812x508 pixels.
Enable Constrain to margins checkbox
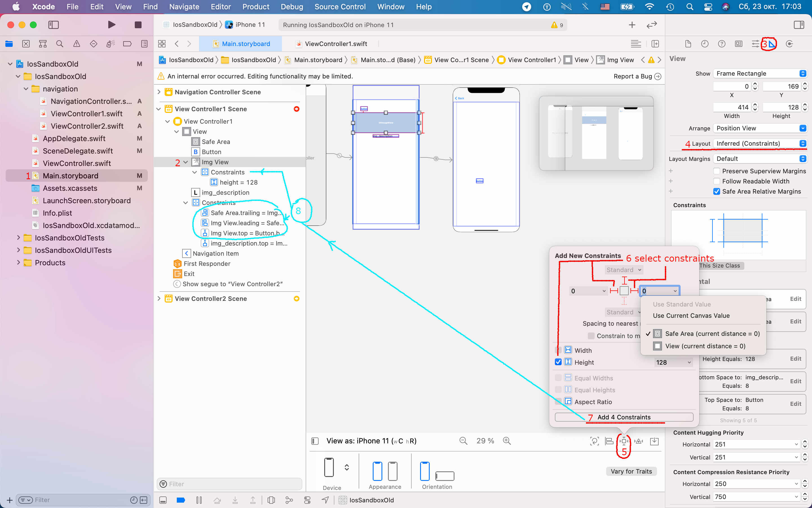pos(591,336)
